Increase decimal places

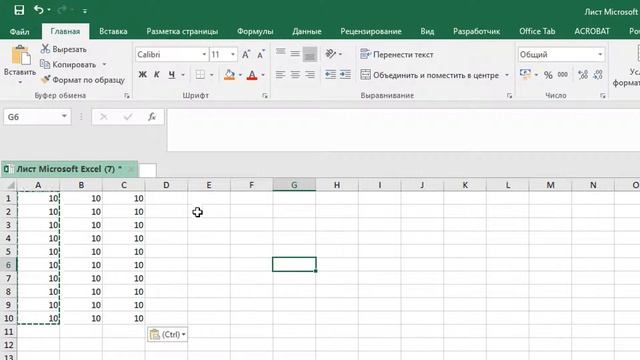pyautogui.click(x=583, y=75)
